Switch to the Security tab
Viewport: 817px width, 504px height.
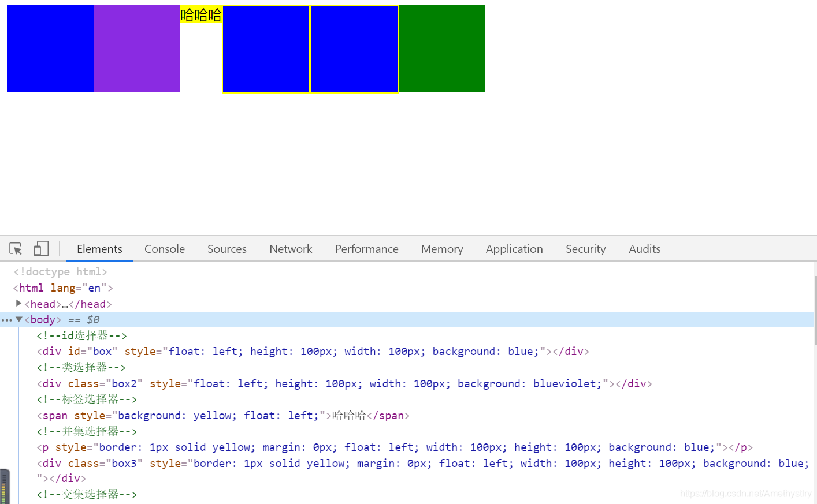pos(586,249)
